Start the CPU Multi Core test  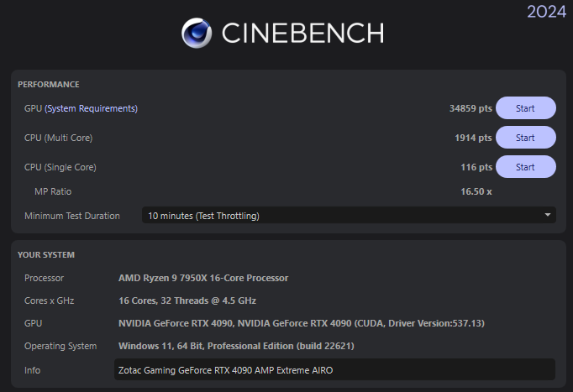(525, 138)
